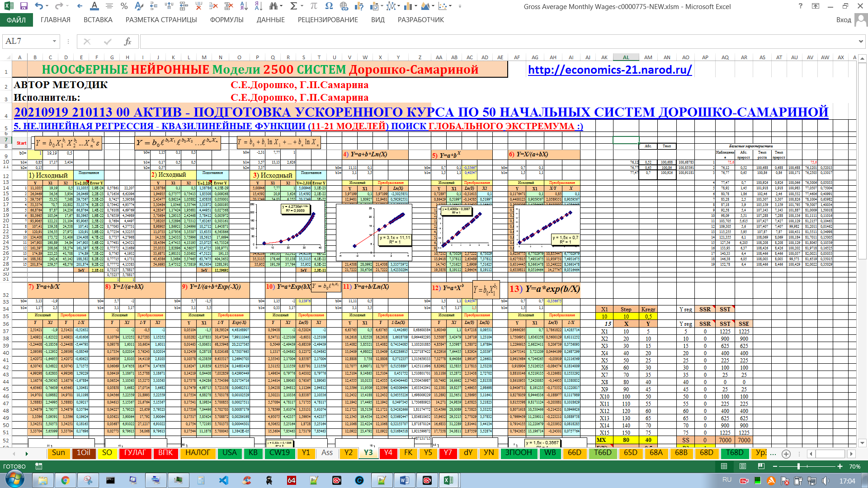The width and height of the screenshot is (868, 488).
Task: Switch to the CW19 sheet tab
Action: point(279,453)
